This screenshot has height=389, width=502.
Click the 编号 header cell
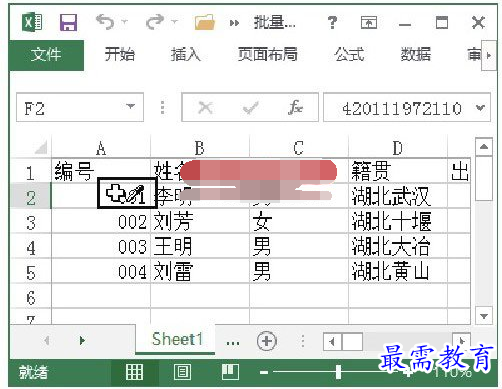coord(101,171)
